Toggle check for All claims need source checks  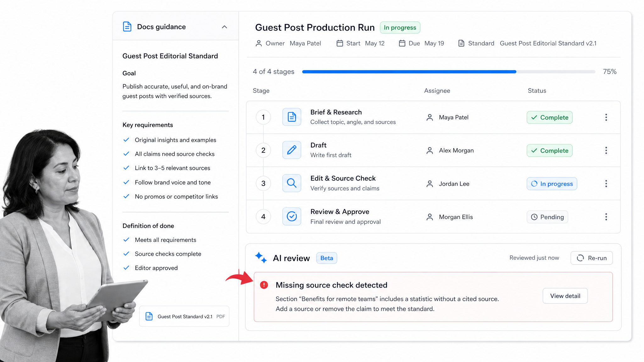(x=126, y=154)
